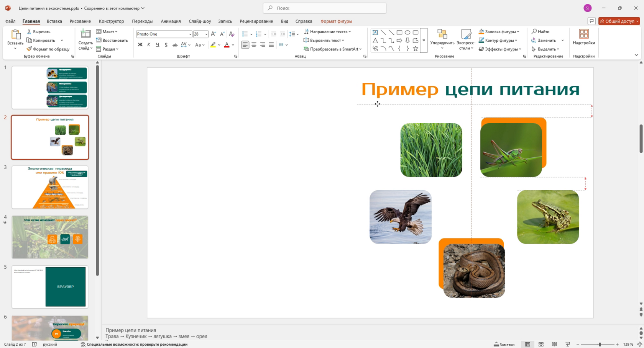Zoom in with the plus icon

(617, 344)
